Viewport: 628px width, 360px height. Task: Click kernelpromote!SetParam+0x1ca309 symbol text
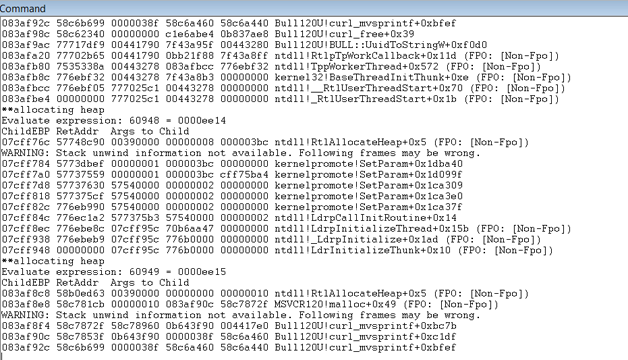click(369, 185)
